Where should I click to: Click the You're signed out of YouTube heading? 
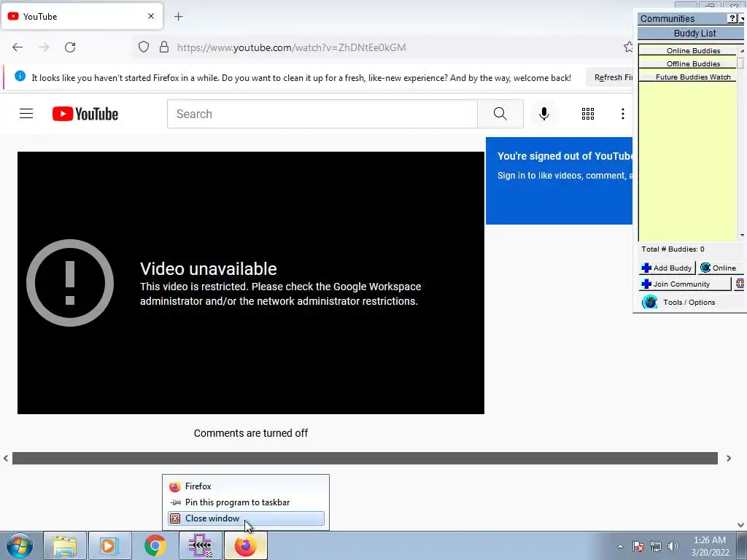[565, 156]
